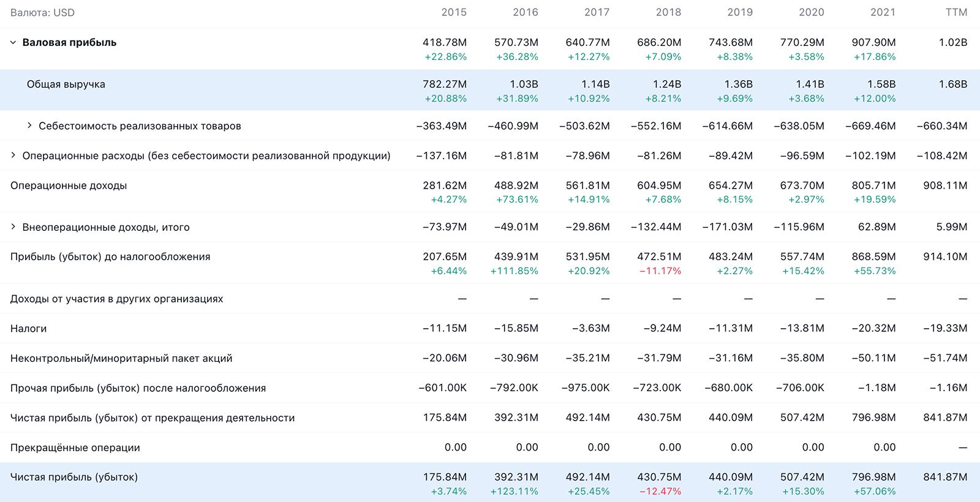The height and width of the screenshot is (502, 980).
Task: Click the Валовая прибыль row label
Action: [x=69, y=43]
